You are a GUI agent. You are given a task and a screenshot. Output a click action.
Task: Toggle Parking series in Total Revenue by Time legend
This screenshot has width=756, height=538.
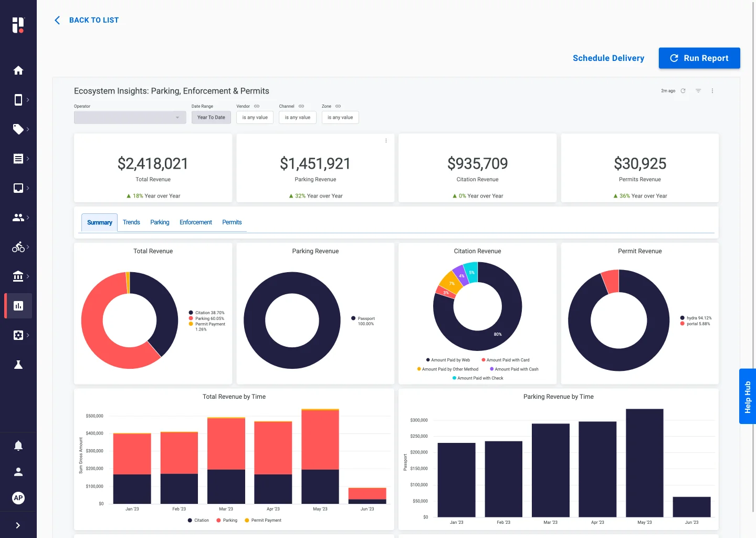point(227,520)
